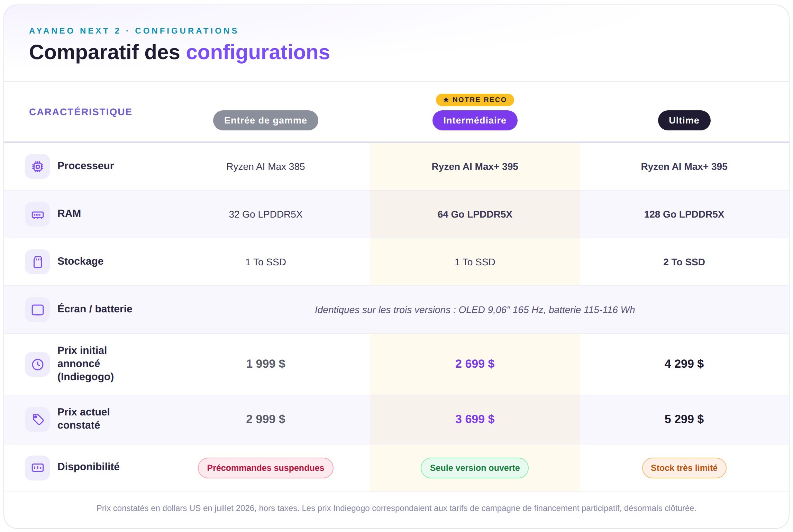Image resolution: width=793 pixels, height=532 pixels.
Task: Click the 3 699 $ current price
Action: pyautogui.click(x=475, y=419)
